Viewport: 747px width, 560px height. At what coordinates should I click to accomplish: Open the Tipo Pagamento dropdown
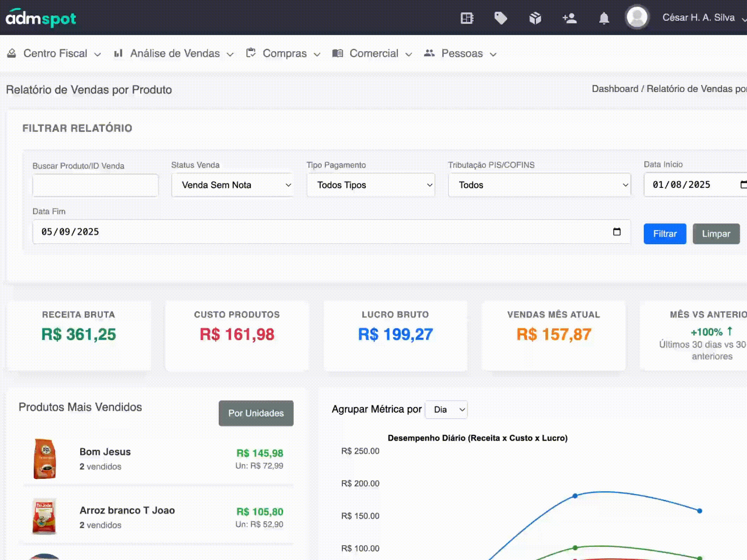pos(370,185)
